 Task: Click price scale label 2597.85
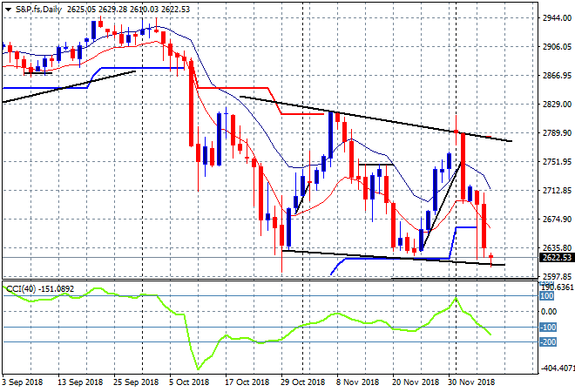[x=557, y=276]
